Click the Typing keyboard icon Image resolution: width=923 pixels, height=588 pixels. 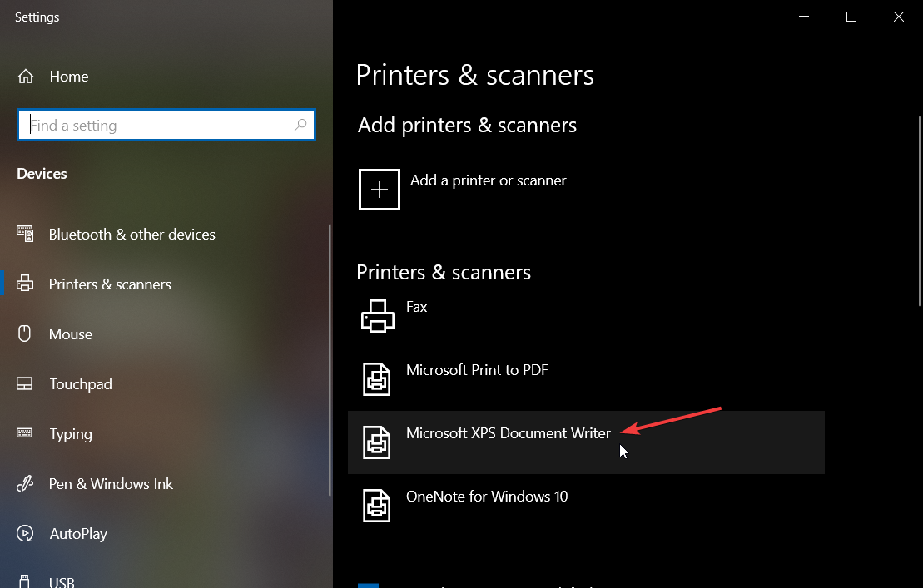(25, 433)
